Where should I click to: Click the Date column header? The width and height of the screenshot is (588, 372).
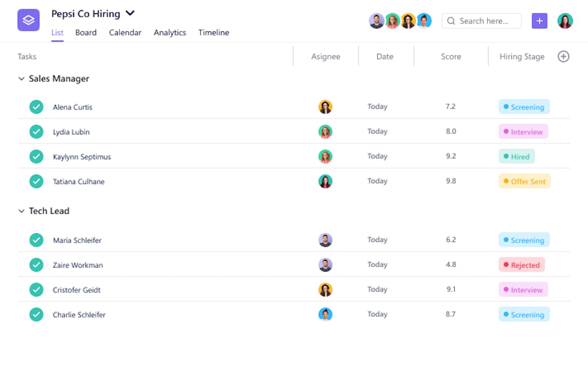pos(385,56)
